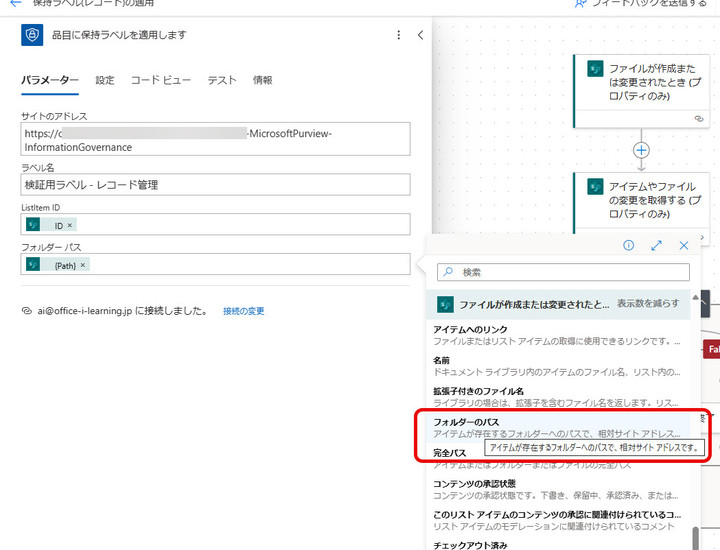Switch to the テスト tab

pos(222,80)
